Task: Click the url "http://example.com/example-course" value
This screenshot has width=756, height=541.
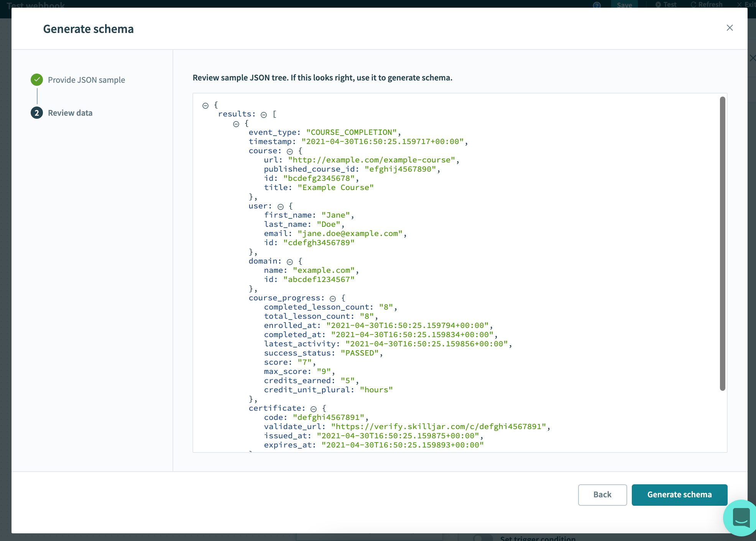Action: pos(371,160)
